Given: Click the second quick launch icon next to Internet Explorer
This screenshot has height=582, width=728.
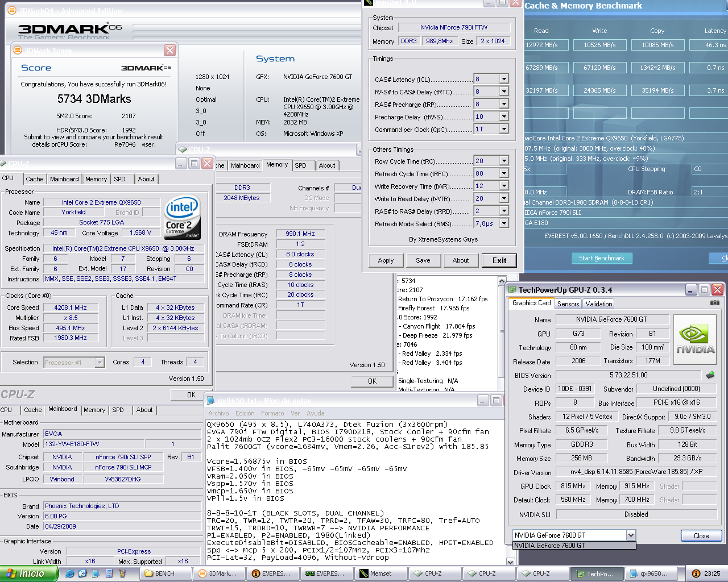Looking at the screenshot, I should [82, 573].
